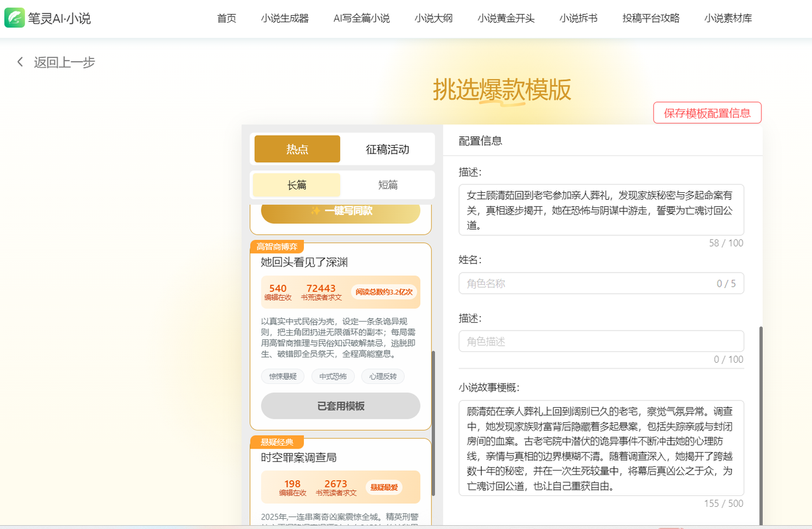
Task: Switch to the 热点 tab
Action: pyautogui.click(x=298, y=149)
